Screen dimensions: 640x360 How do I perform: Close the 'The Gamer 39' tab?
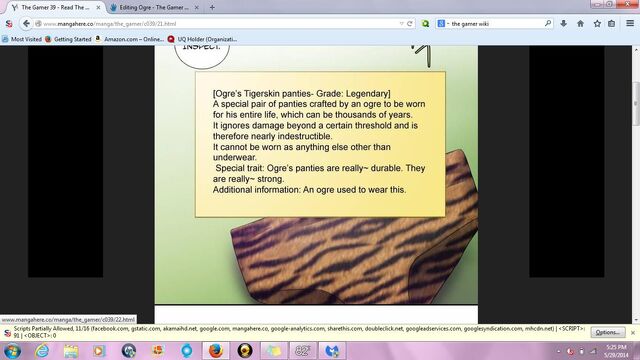coord(98,7)
